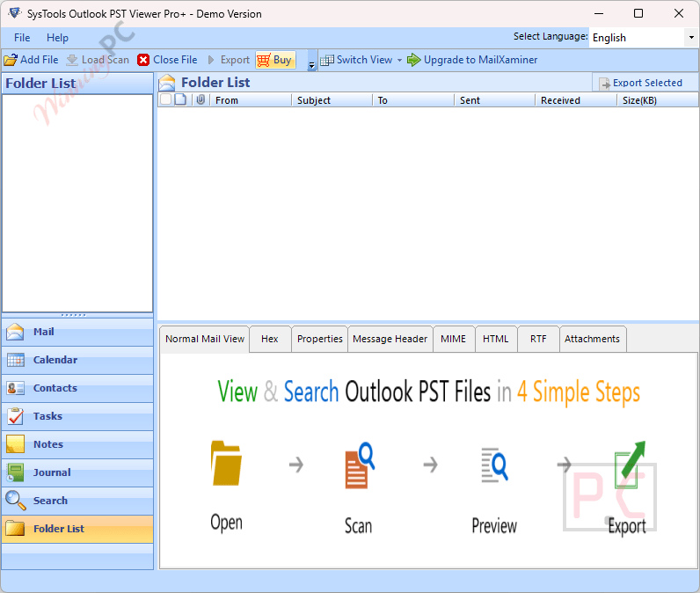Click the Export green arrow step icon
This screenshot has height=593, width=700.
630,465
